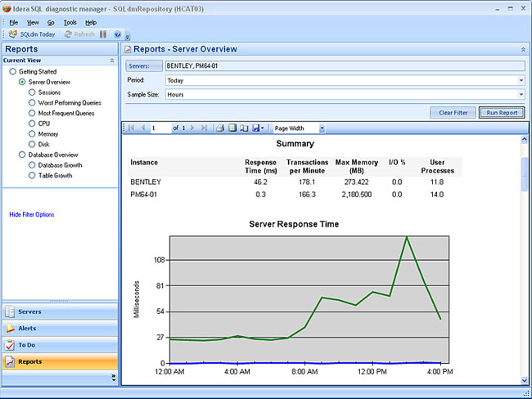Click BENTLEY instance in summary table
This screenshot has height=399, width=532.
tap(146, 182)
